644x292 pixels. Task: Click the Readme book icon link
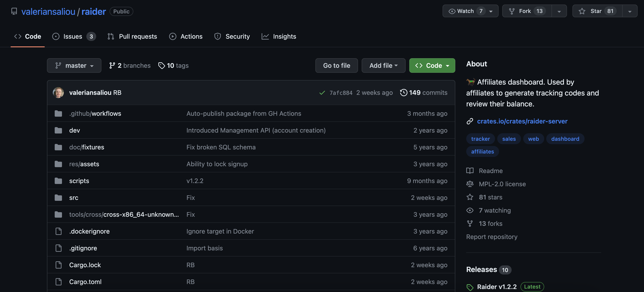pos(470,171)
